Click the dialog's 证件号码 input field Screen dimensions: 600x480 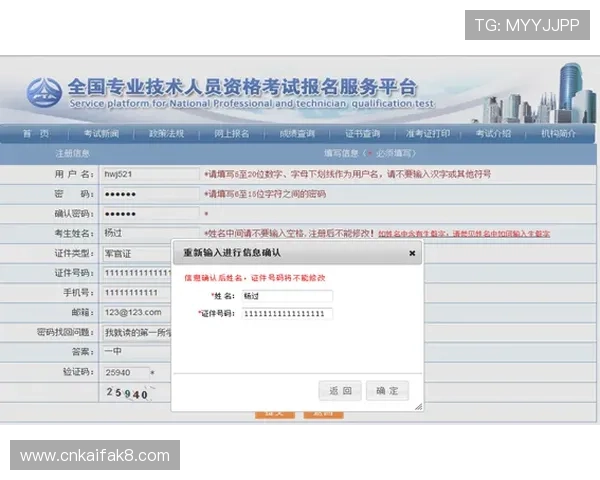[287, 313]
